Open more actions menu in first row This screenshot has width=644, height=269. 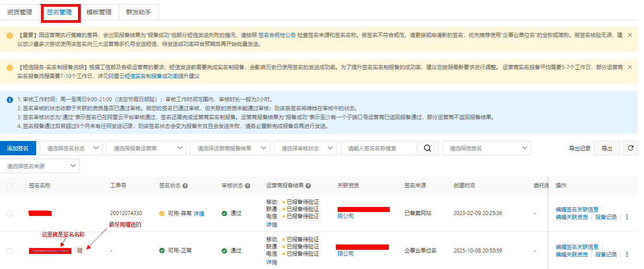coord(627,217)
